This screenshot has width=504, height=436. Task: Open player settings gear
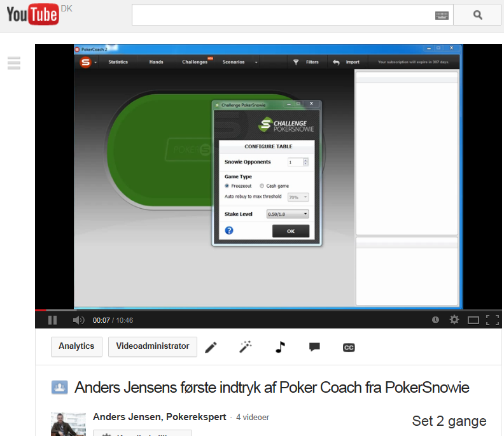[454, 320]
